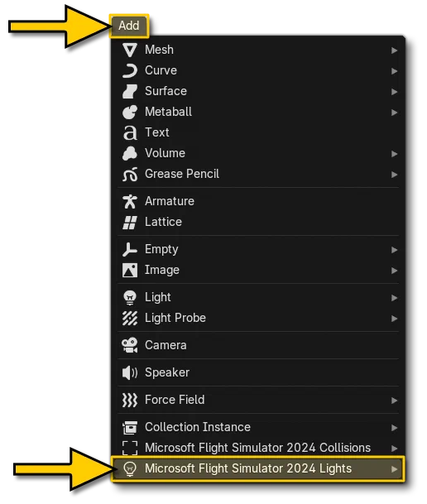Click the Camera icon

pos(130,346)
